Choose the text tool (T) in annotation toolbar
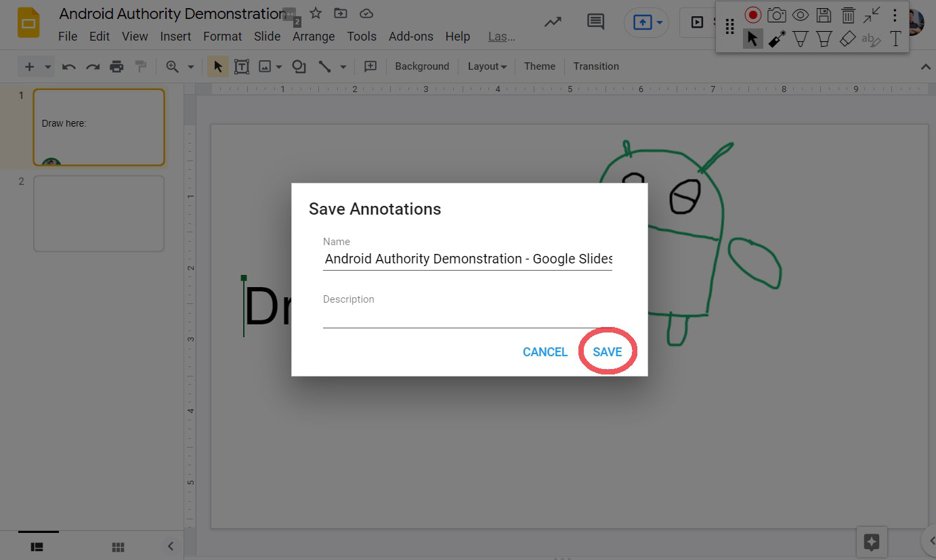 895,39
